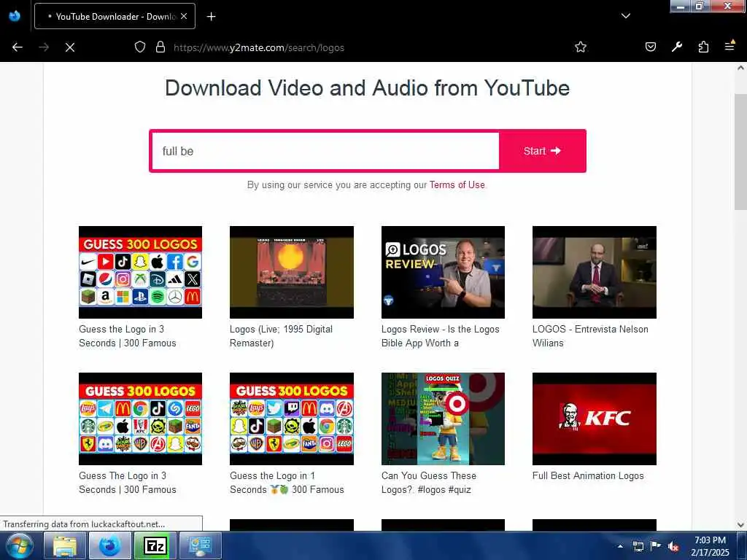Open the first Guess 300 Logos thumbnail
The image size is (747, 560).
140,273
